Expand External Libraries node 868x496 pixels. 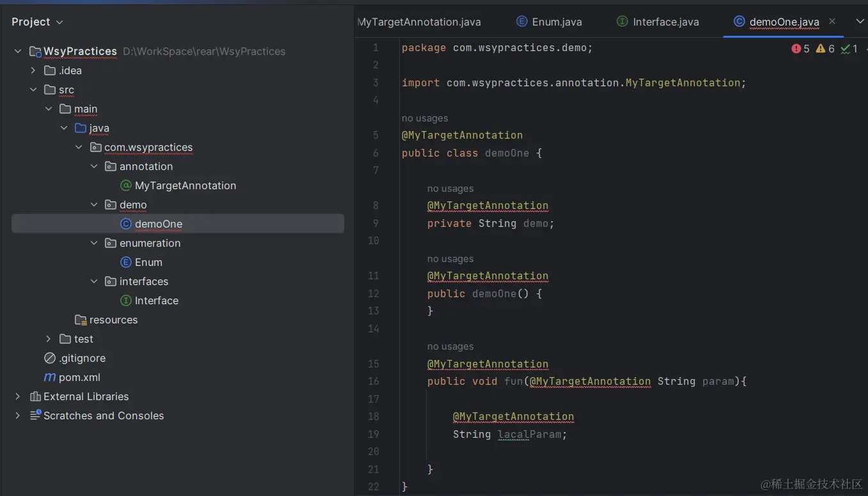[x=18, y=396]
